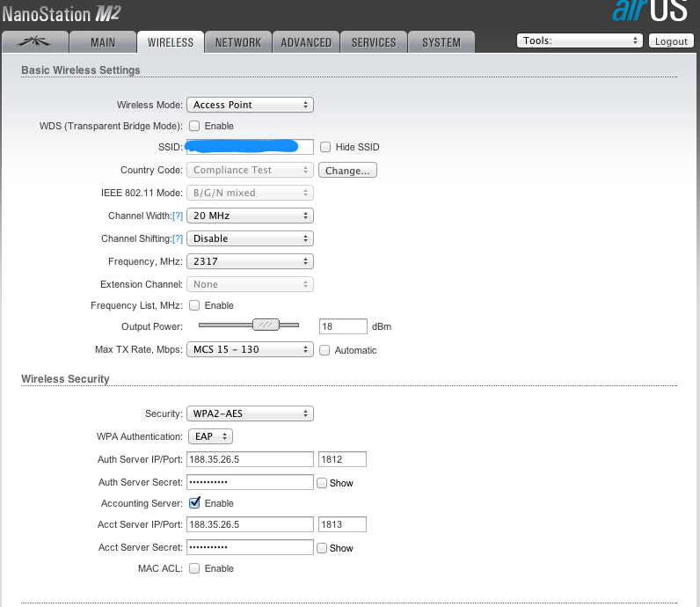Image resolution: width=700 pixels, height=607 pixels.
Task: Go to the SYSTEM tab
Action: (x=441, y=42)
